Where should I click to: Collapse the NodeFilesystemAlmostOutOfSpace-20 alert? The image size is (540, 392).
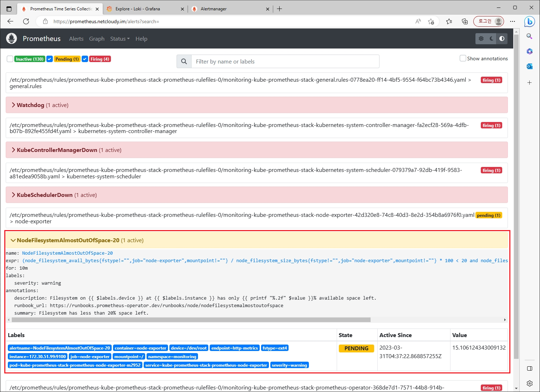pos(257,240)
